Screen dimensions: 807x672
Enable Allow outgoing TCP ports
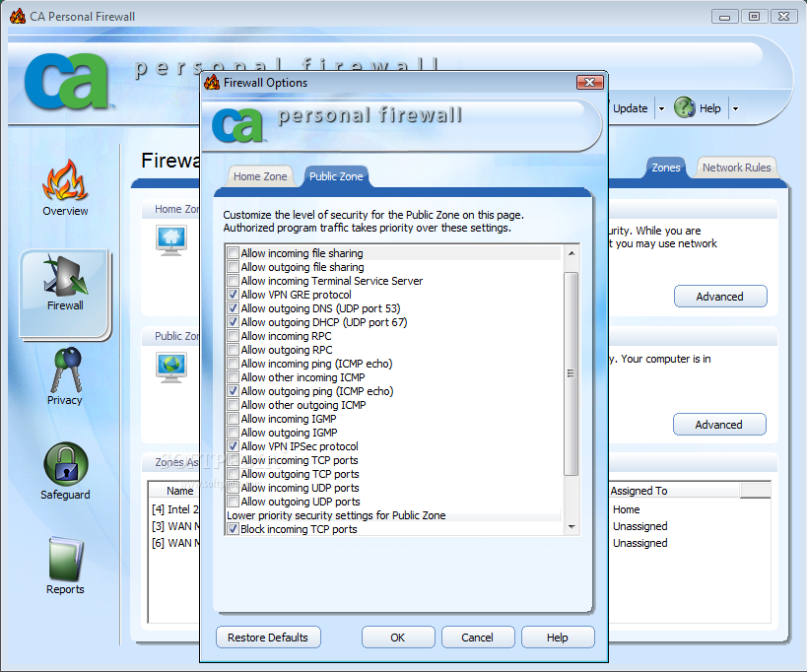pos(234,474)
